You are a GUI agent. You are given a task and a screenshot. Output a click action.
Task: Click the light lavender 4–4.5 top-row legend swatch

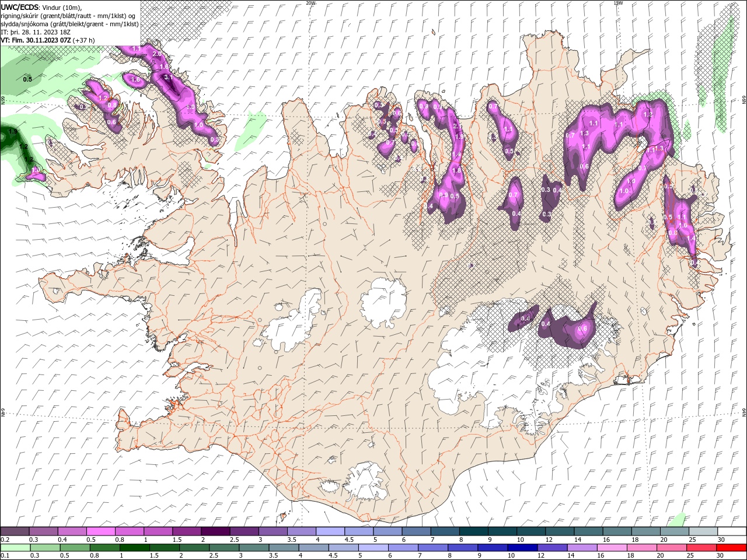(x=330, y=531)
